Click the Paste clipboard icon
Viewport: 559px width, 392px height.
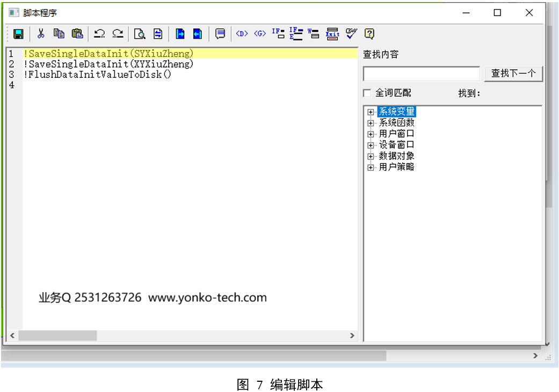coord(77,34)
